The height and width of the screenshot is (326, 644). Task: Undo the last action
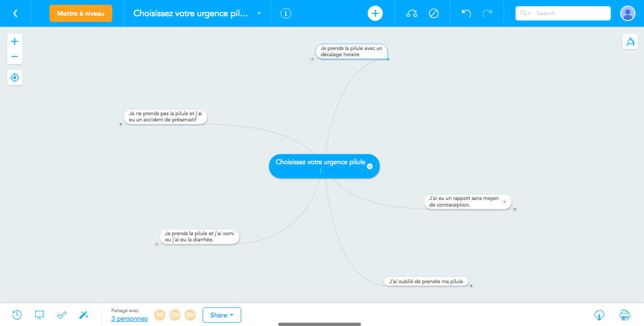click(x=467, y=13)
